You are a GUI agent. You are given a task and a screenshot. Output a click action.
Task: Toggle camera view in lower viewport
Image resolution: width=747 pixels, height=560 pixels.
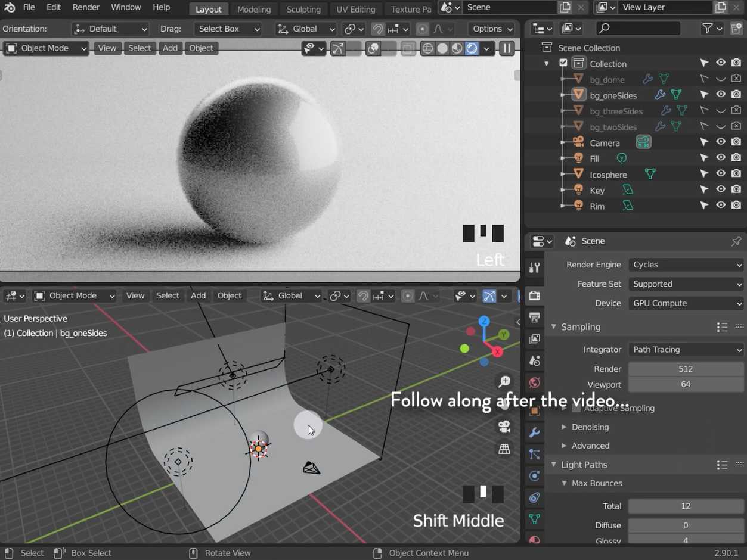[504, 427]
